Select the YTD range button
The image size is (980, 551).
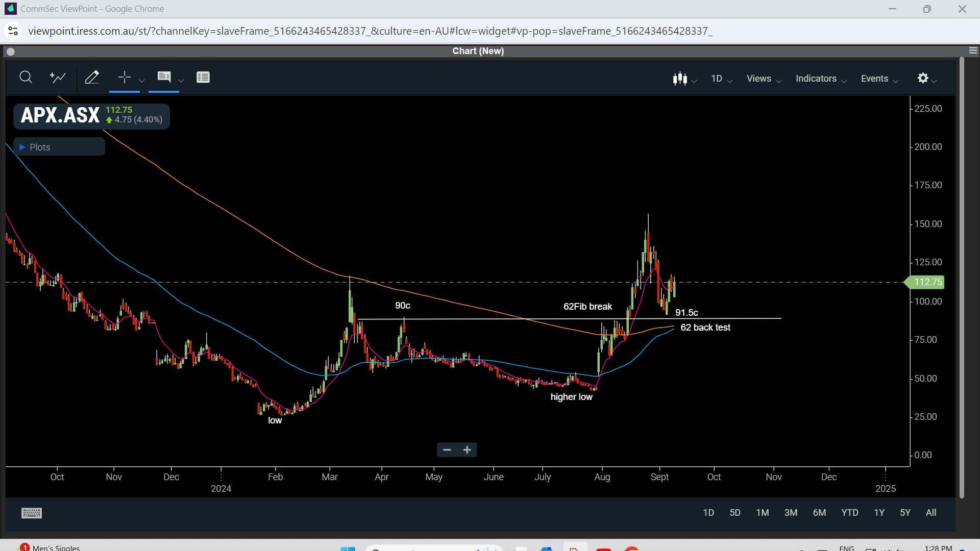point(850,513)
